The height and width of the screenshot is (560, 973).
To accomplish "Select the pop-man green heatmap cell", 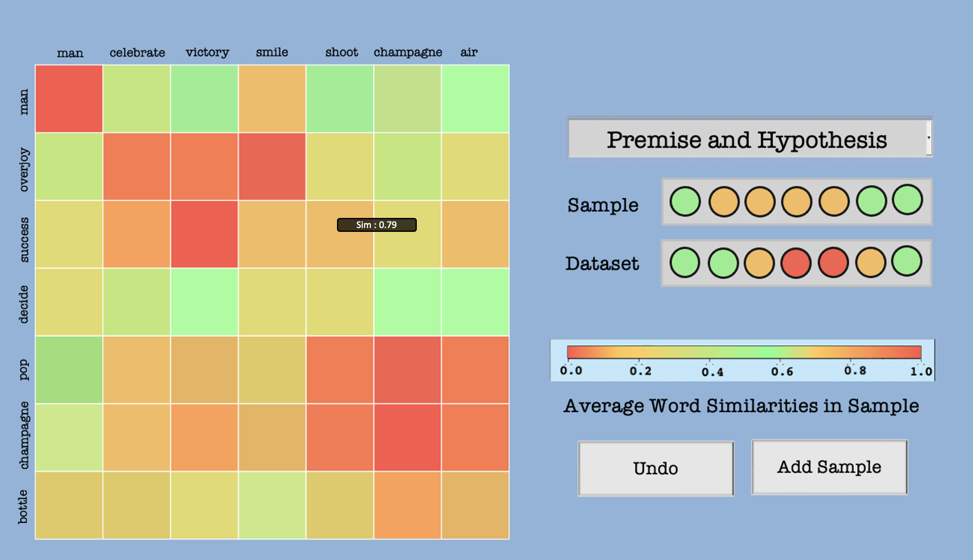I will (69, 370).
